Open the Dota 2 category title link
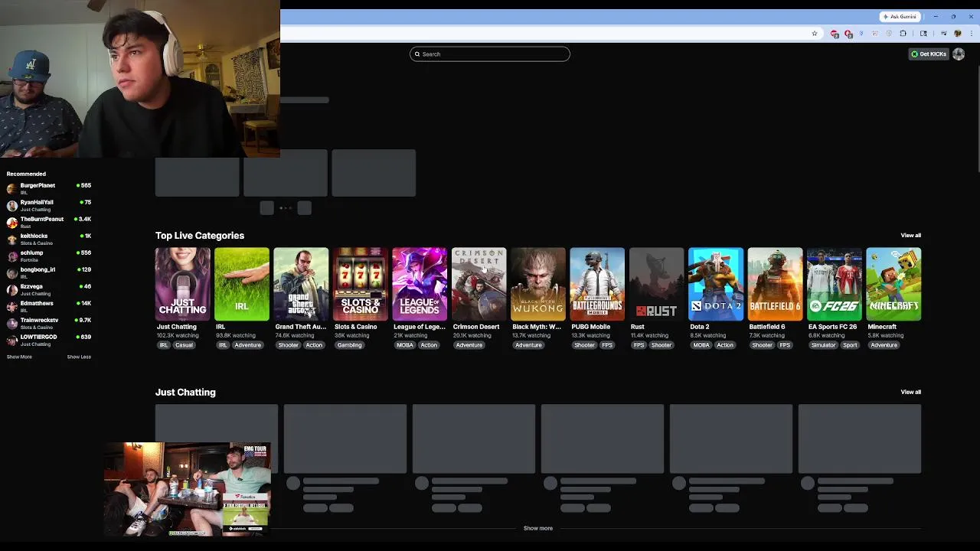The image size is (980, 551). 700,327
